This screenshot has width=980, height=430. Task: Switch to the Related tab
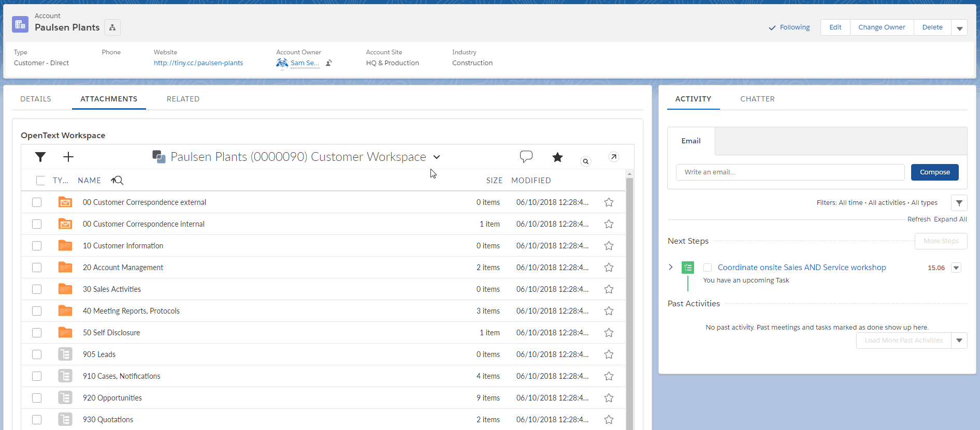click(x=183, y=99)
